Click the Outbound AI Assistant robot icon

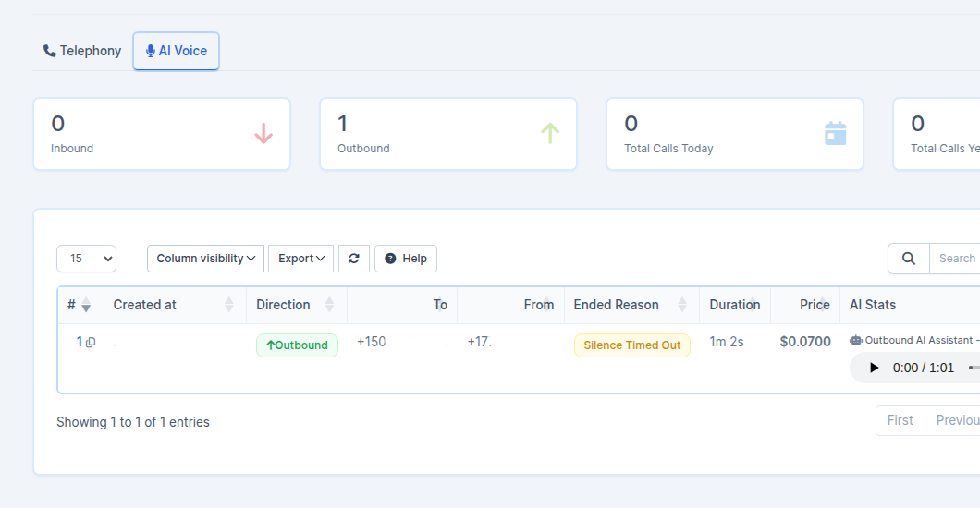pos(855,340)
